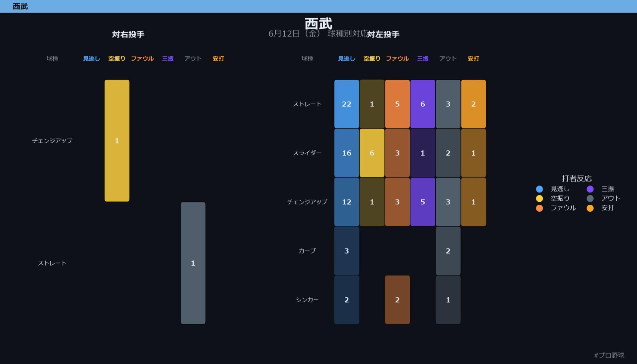Click the アウト legend gray dot
The image size is (637, 364).
[x=590, y=198]
